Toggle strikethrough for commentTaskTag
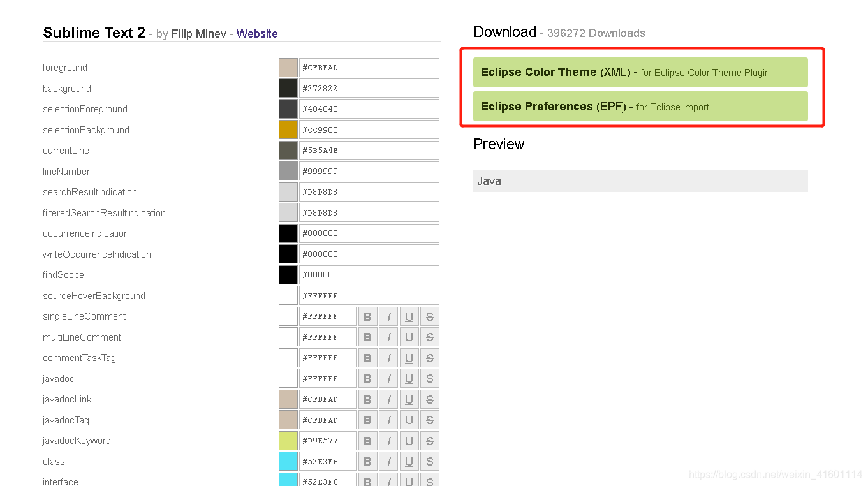The width and height of the screenshot is (868, 486). [x=430, y=358]
